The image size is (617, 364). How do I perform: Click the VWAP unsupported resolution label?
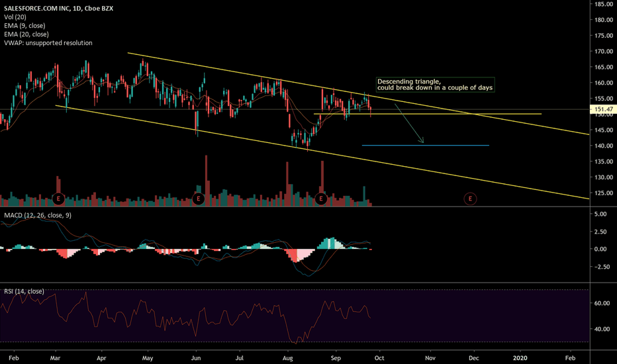point(48,43)
